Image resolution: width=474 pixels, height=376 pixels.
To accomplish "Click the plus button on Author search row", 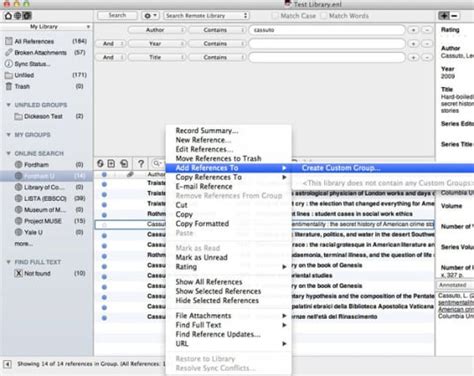I will point(413,30).
